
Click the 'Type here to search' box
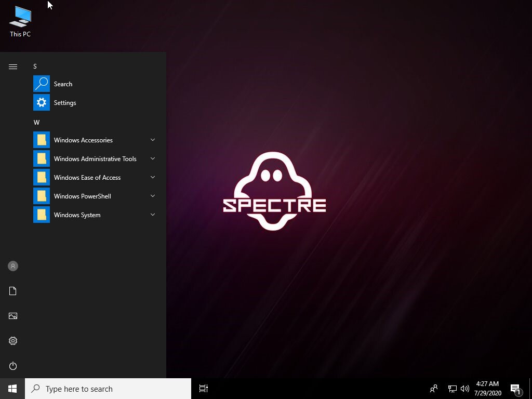(108, 389)
